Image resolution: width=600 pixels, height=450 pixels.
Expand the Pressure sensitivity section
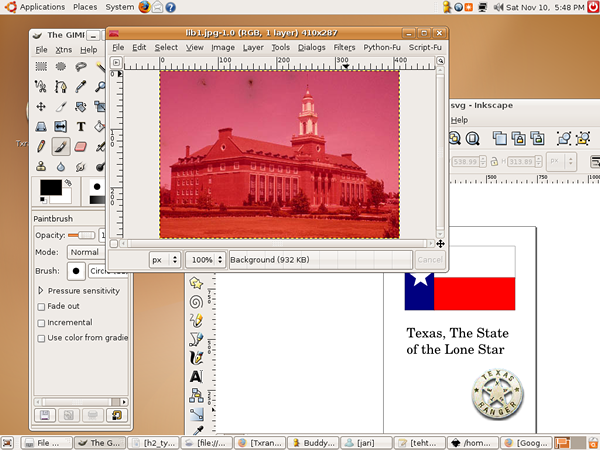pos(41,291)
